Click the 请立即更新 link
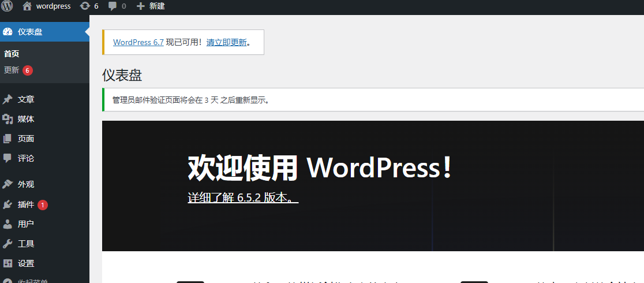Viewport: 644px width, 283px height. pyautogui.click(x=226, y=42)
